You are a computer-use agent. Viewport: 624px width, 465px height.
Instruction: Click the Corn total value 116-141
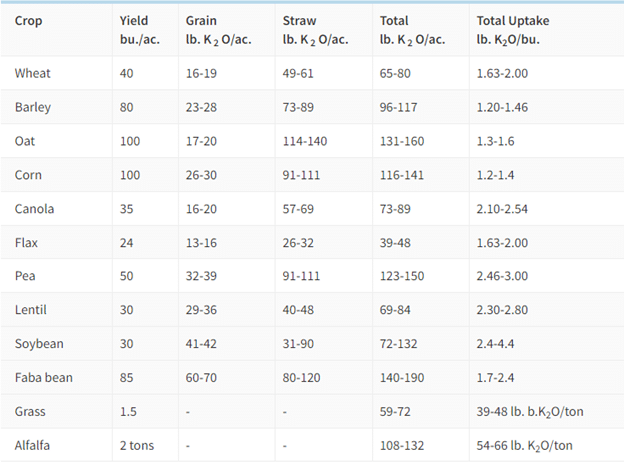click(x=404, y=175)
